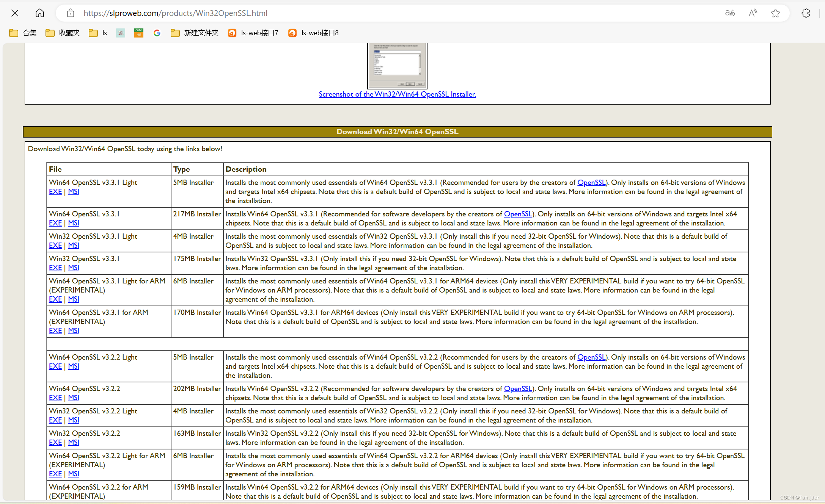Go to the browser home page icon
The width and height of the screenshot is (825, 504).
point(40,13)
